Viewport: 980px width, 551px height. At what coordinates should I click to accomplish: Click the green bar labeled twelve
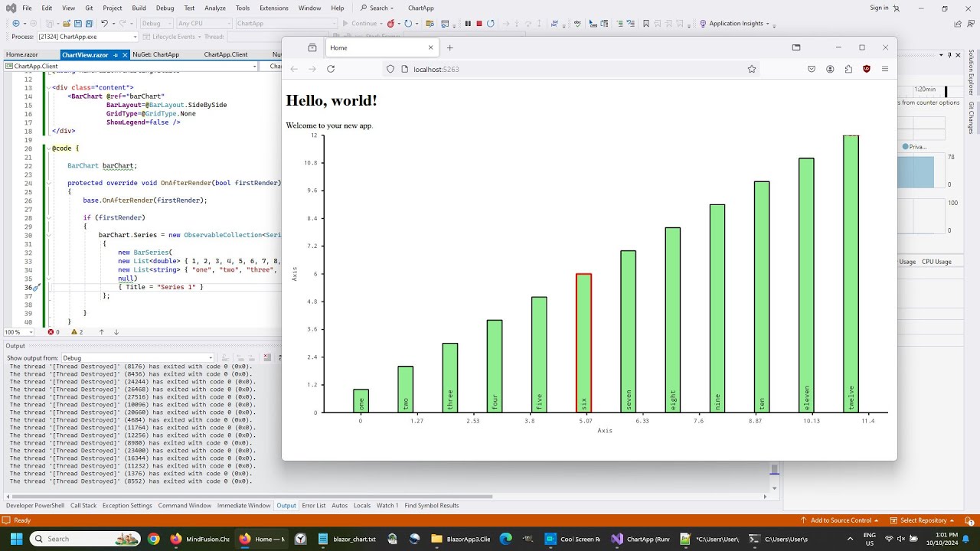point(851,274)
